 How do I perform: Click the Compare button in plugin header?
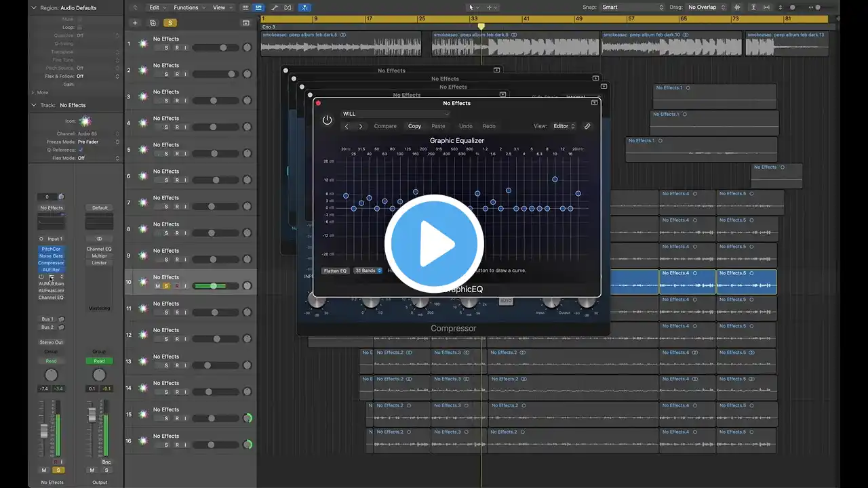point(385,126)
